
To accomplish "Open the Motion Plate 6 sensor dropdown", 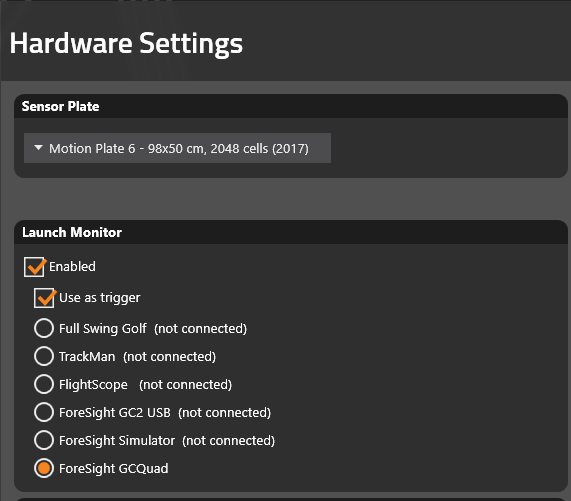I will tap(177, 148).
